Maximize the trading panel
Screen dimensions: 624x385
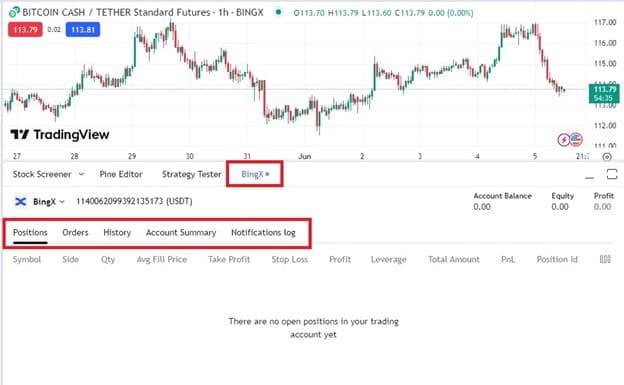tap(612, 174)
